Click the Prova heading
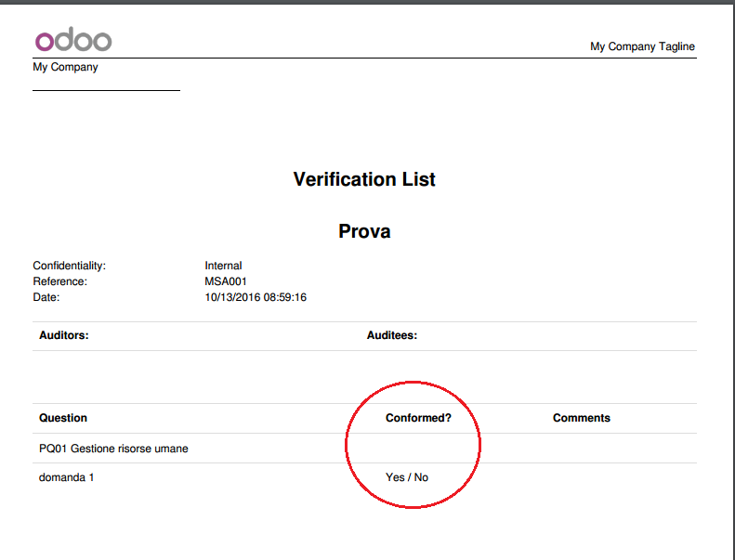This screenshot has height=560, width=735. click(x=364, y=231)
